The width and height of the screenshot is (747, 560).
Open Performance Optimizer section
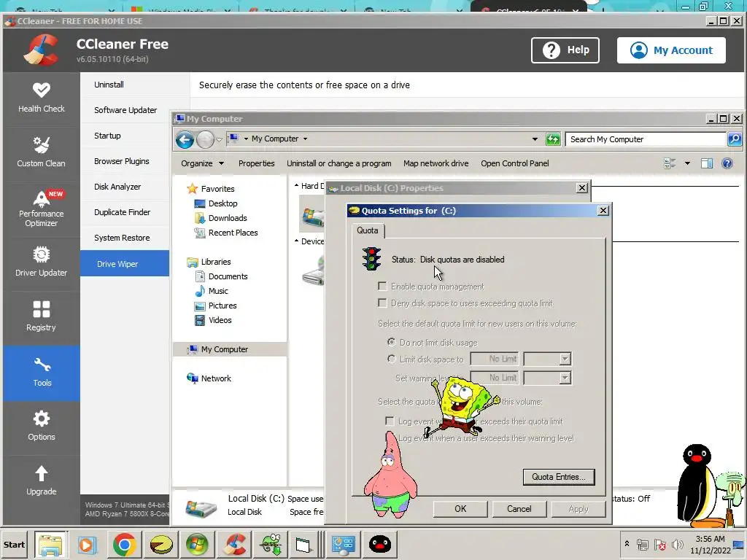click(x=42, y=209)
